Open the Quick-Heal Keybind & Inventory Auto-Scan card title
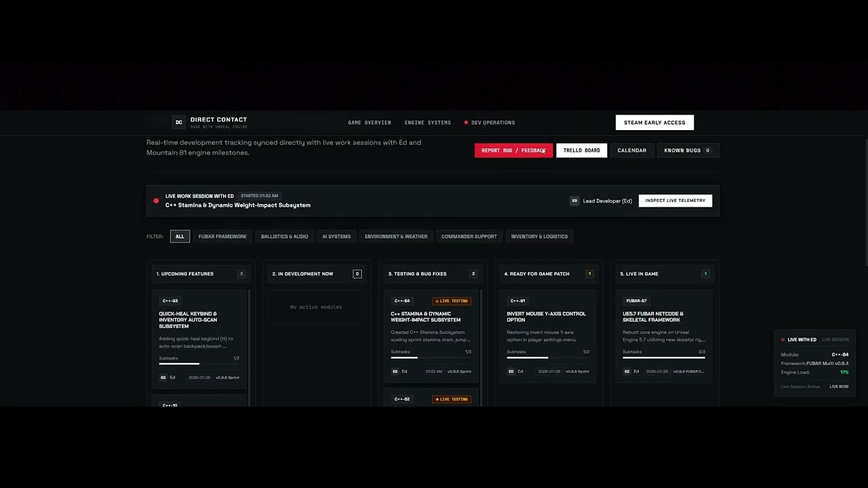This screenshot has width=868, height=488. (x=188, y=320)
